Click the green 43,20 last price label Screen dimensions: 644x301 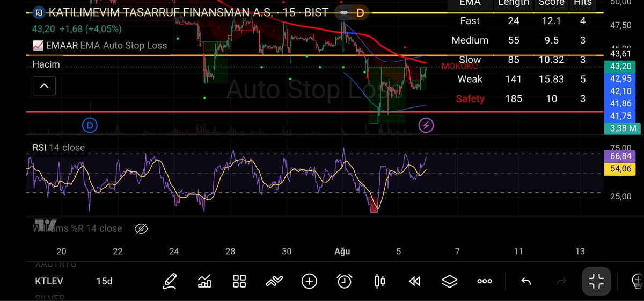coord(621,67)
